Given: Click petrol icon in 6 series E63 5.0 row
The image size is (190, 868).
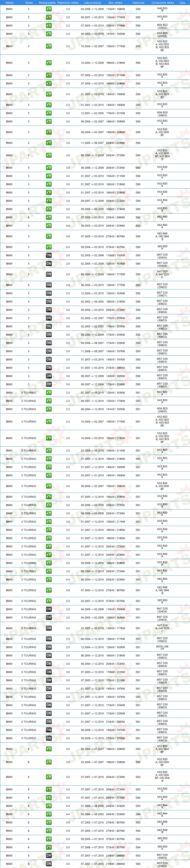Looking at the screenshot, I should coord(49,839).
